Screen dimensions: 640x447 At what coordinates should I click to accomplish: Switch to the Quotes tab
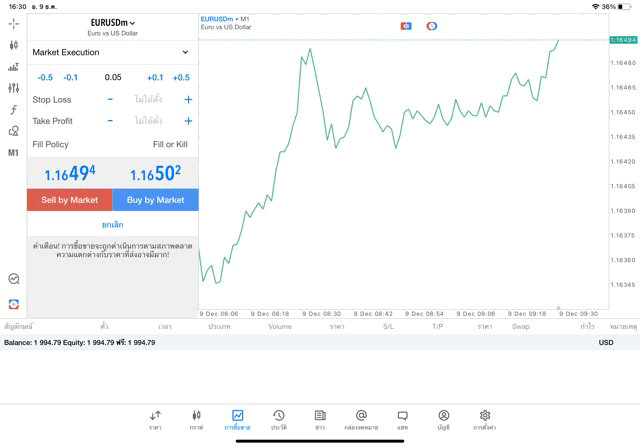coord(155,419)
